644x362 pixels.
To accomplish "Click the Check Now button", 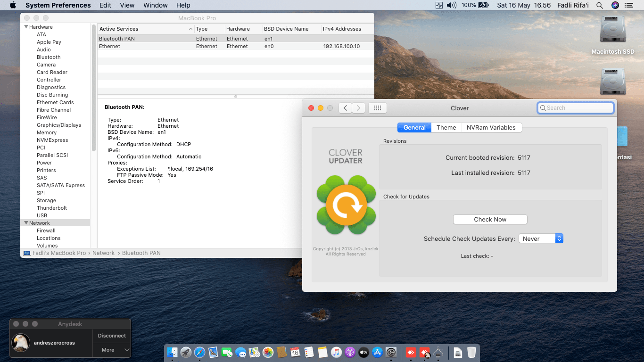I will click(490, 219).
